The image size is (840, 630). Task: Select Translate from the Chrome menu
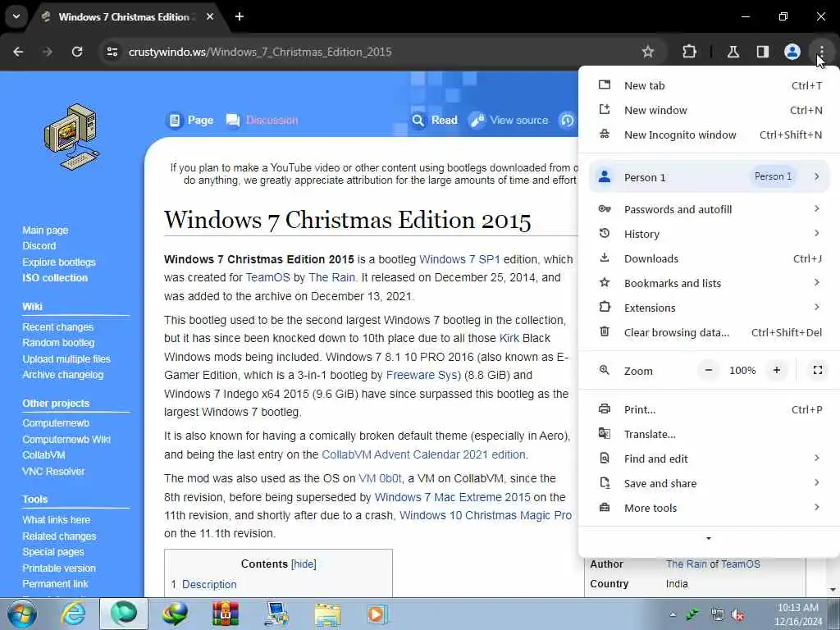[x=710, y=435]
